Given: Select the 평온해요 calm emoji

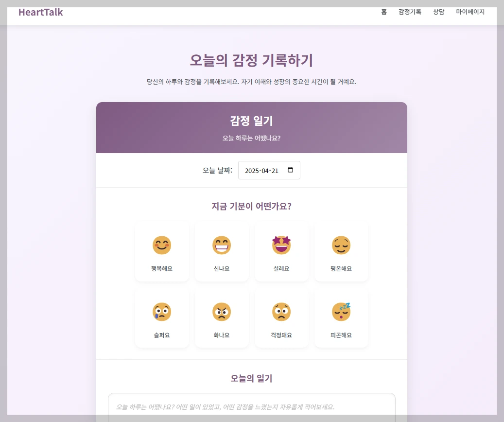Looking at the screenshot, I should (x=341, y=246).
